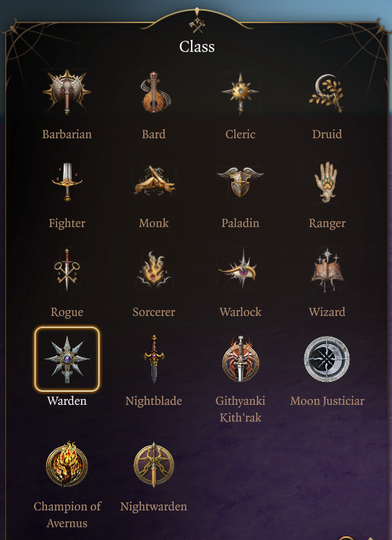The width and height of the screenshot is (392, 540).
Task: Pick the Sorcerer flame icon
Action: pyautogui.click(x=153, y=270)
